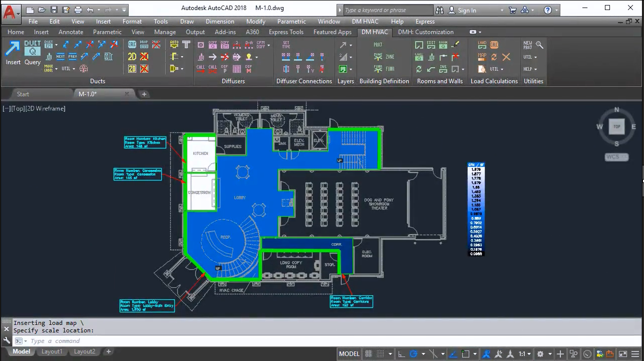Select the ROOM query tool in Rooms and Walls

(443, 45)
